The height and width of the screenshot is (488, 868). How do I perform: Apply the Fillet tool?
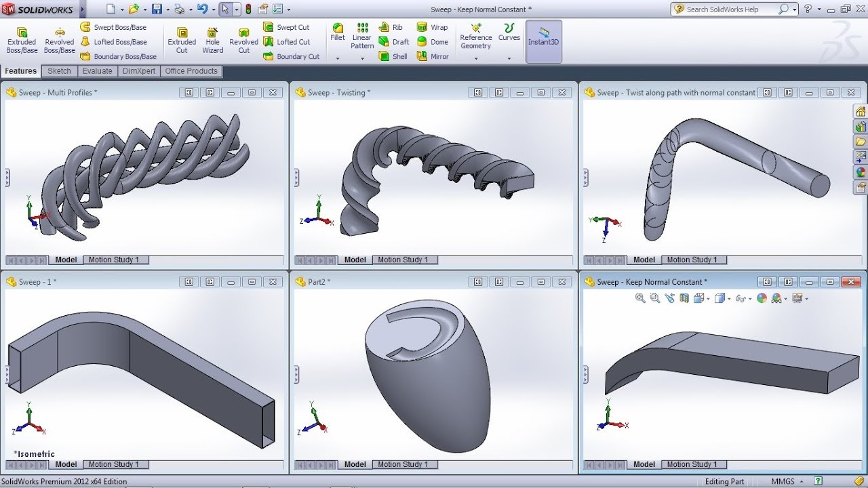338,33
